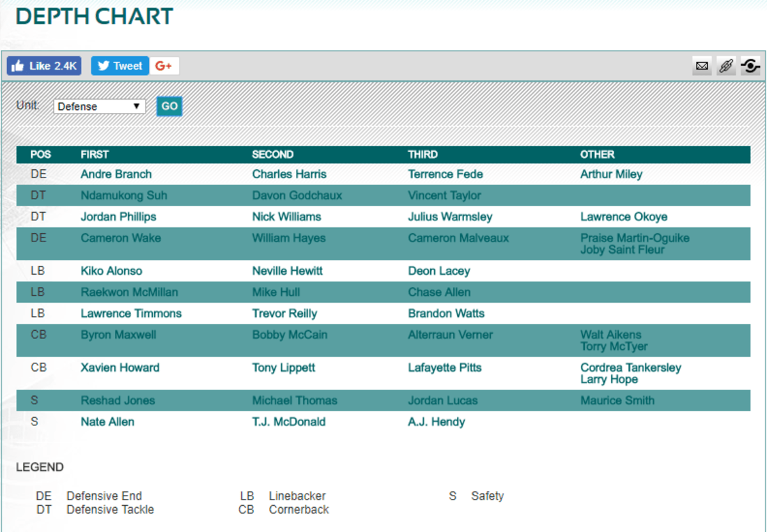Image resolution: width=767 pixels, height=532 pixels.
Task: Click Chase Allen link
Action: click(x=439, y=292)
